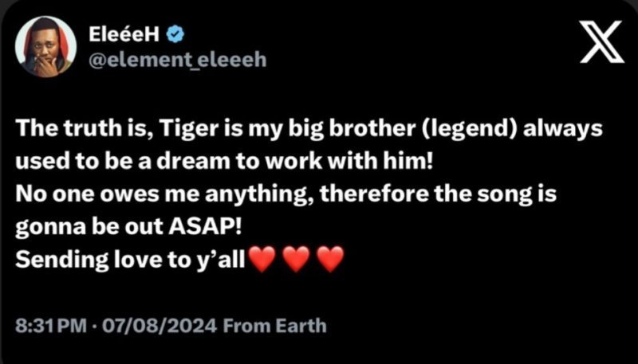Viewport: 638px width, 364px height.
Task: Click the first red heart emoji
Action: tap(261, 258)
